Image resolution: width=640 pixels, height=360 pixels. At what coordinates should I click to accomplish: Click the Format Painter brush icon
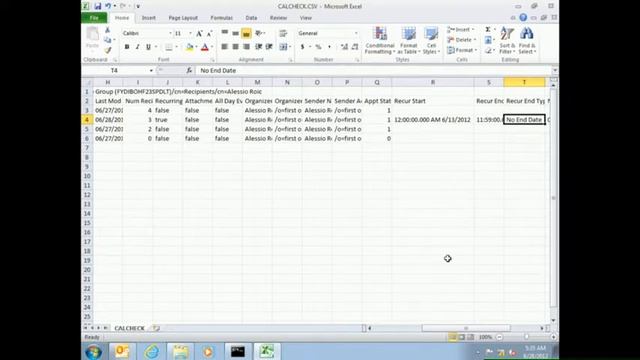[108, 50]
